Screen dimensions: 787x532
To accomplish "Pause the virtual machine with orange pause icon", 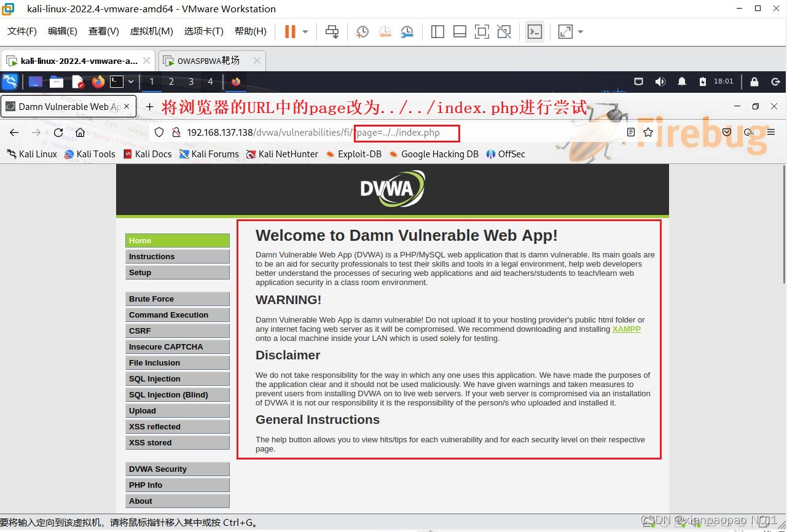I will coord(290,31).
